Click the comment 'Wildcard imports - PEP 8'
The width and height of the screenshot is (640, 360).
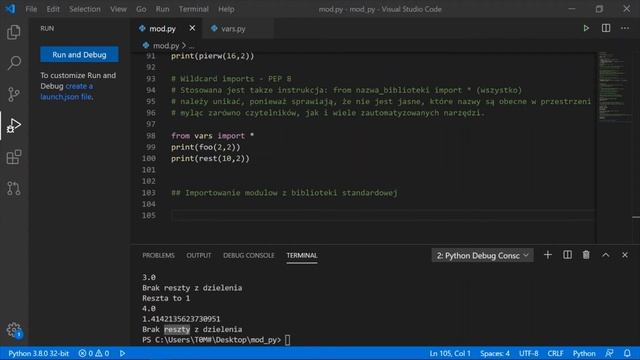(x=231, y=79)
